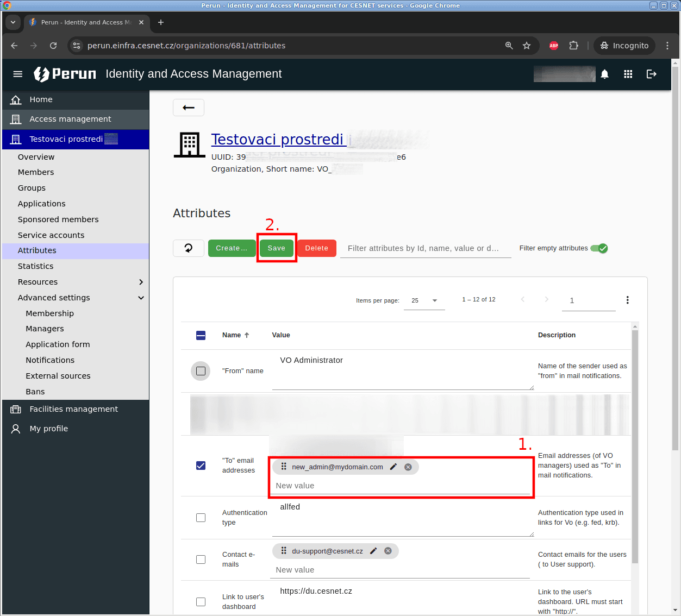Check the "From" name attribute checkbox

click(201, 371)
